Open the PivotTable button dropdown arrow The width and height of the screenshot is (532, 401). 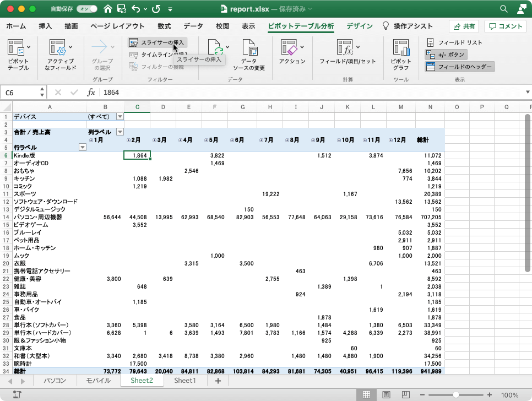(29, 47)
